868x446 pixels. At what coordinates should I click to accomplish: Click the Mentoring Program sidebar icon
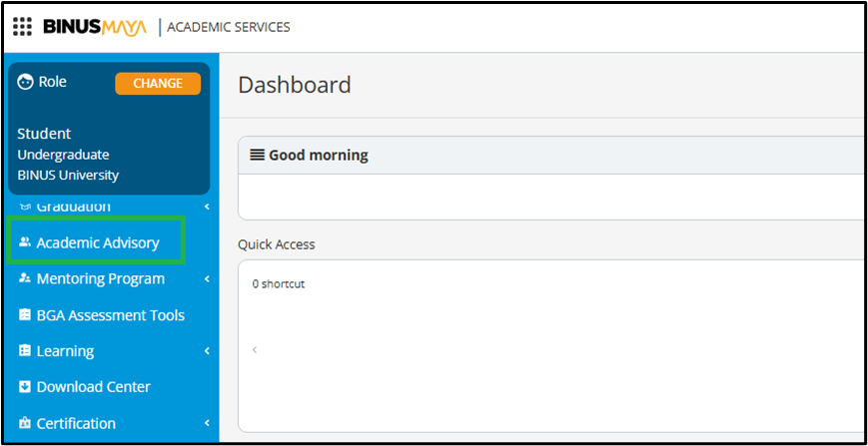point(25,279)
